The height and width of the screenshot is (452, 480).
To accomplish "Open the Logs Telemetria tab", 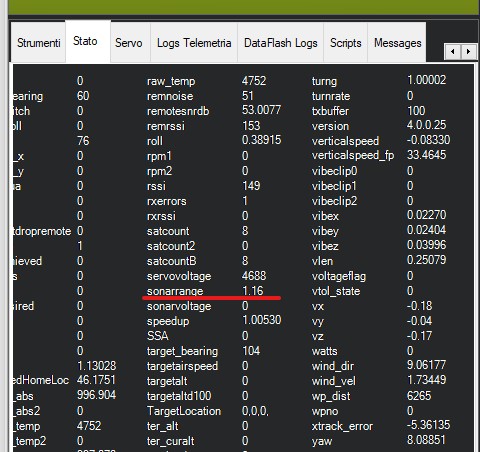I will pos(194,43).
